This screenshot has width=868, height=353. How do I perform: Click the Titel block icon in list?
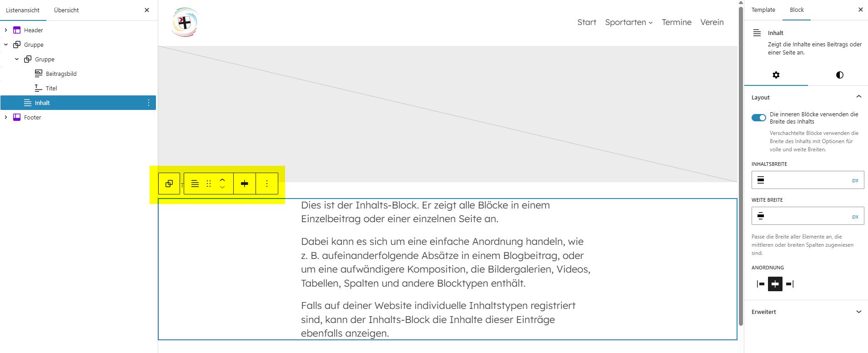(39, 88)
